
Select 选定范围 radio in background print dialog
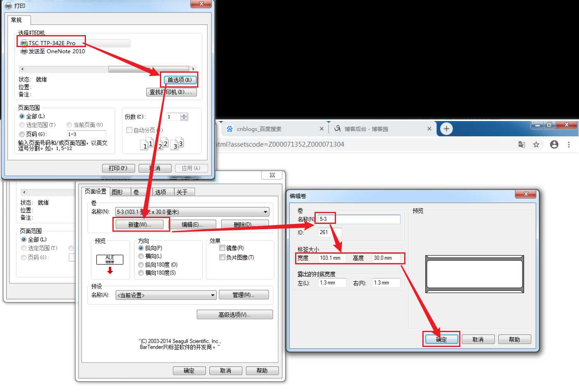tap(24, 248)
